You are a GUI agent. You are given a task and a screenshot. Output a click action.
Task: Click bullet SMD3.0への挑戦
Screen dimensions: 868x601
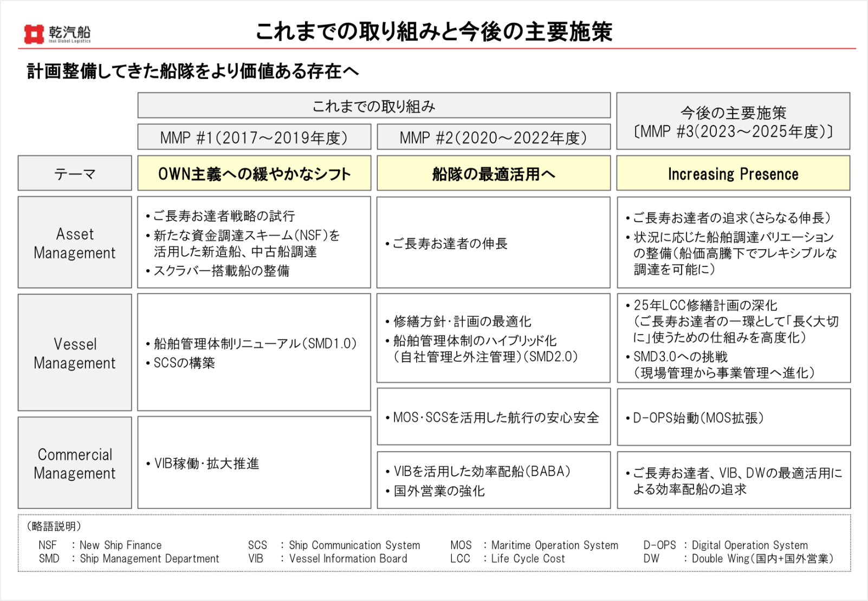tap(677, 357)
